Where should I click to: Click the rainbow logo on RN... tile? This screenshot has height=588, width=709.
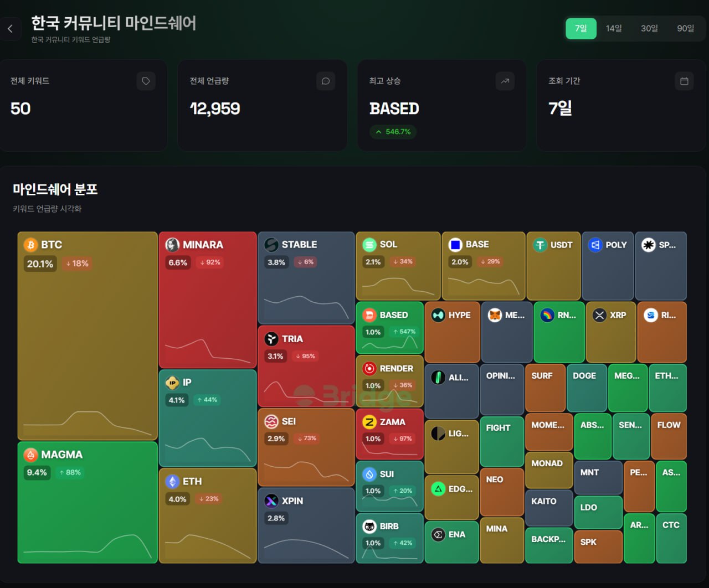[x=547, y=315]
